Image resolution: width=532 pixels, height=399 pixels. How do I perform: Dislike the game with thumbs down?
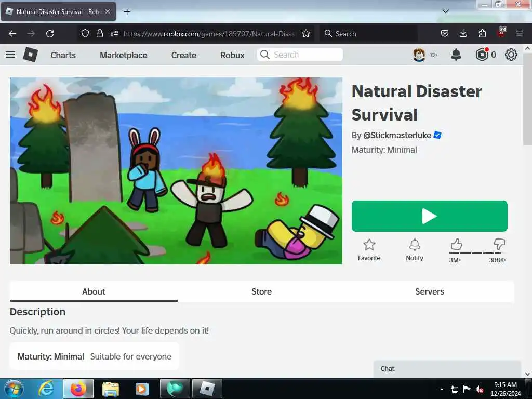(499, 244)
